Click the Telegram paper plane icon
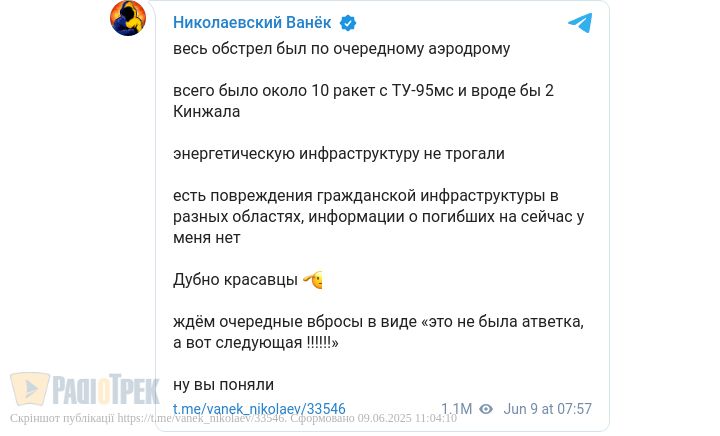This screenshot has height=436, width=720. click(580, 23)
